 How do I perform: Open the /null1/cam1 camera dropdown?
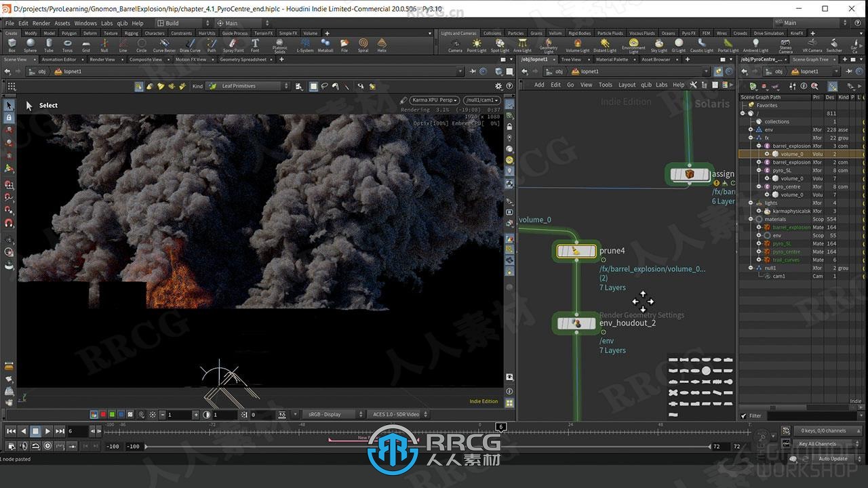[x=481, y=100]
